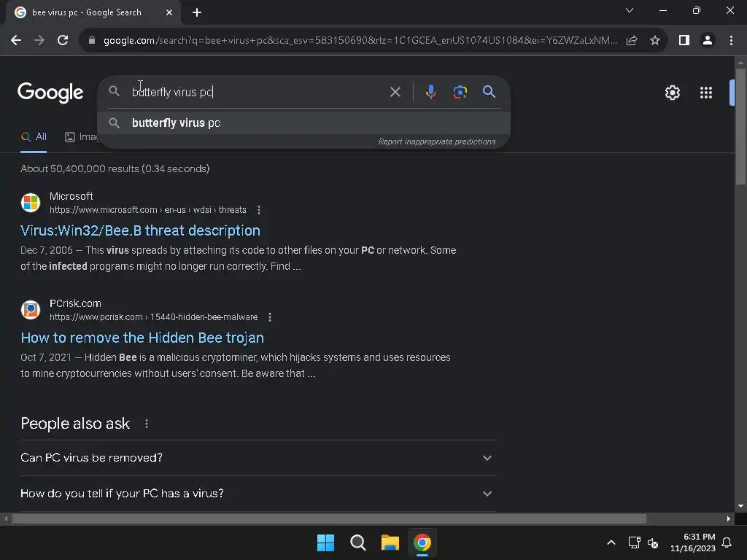The height and width of the screenshot is (560, 747).
Task: View site information lock icon
Action: coord(92,41)
